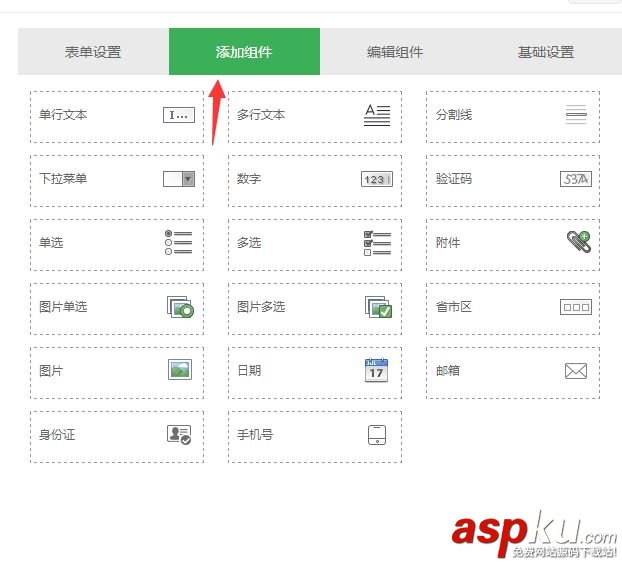
Task: Add a 省市区 component
Action: pyautogui.click(x=513, y=309)
